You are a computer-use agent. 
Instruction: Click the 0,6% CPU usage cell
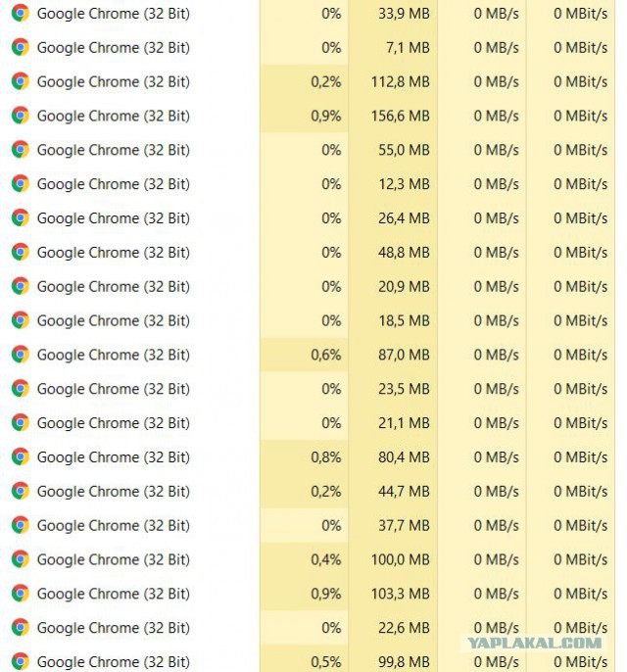pyautogui.click(x=325, y=355)
